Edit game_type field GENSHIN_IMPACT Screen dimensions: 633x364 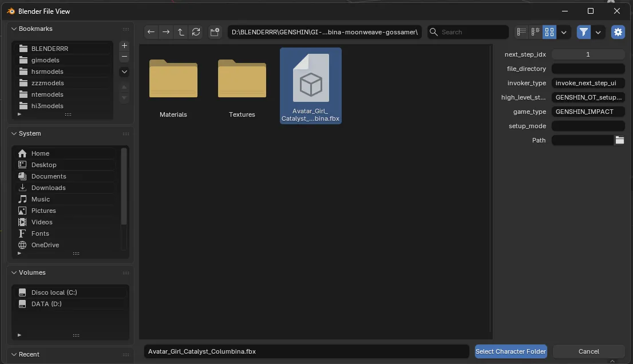click(588, 112)
